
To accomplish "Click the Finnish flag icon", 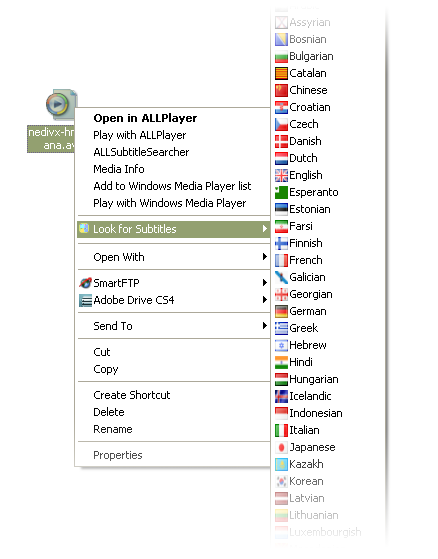I will tap(281, 243).
